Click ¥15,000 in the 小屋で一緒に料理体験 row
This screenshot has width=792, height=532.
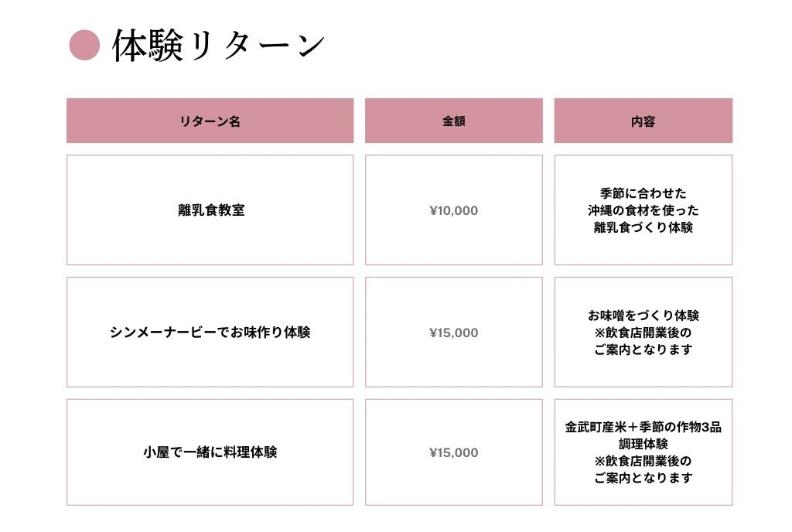click(453, 452)
